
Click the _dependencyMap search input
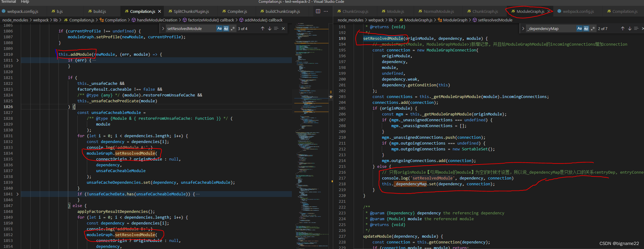551,28
